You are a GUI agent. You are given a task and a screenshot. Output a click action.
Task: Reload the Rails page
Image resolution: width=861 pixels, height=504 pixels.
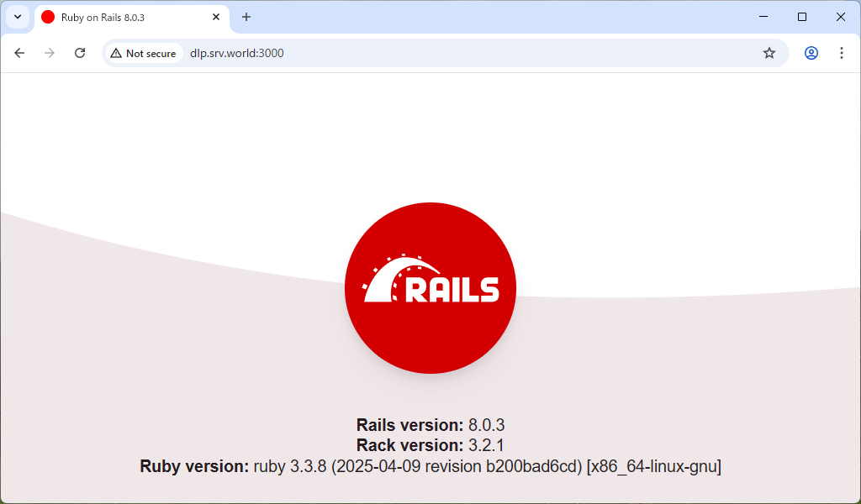[x=80, y=53]
